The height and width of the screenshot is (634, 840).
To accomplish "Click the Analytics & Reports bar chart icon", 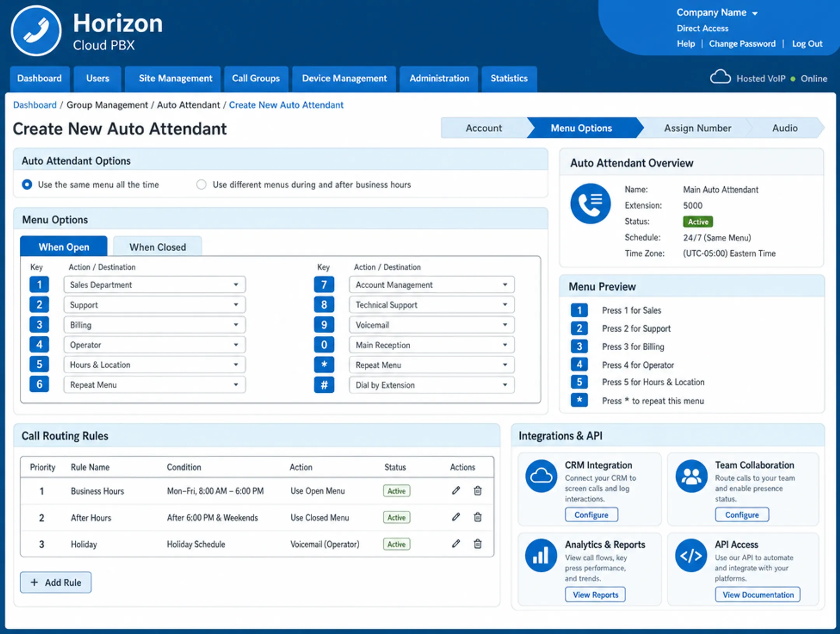I will tap(541, 555).
